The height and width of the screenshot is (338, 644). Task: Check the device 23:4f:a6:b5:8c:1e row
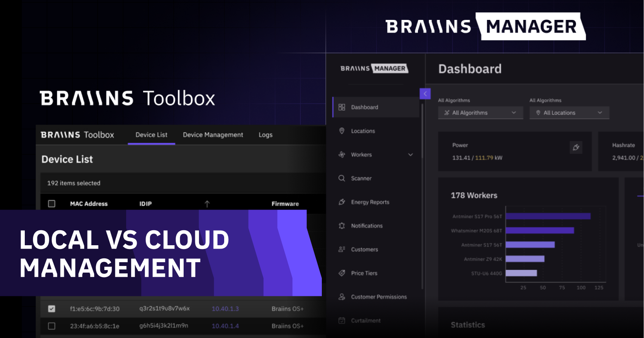click(51, 326)
